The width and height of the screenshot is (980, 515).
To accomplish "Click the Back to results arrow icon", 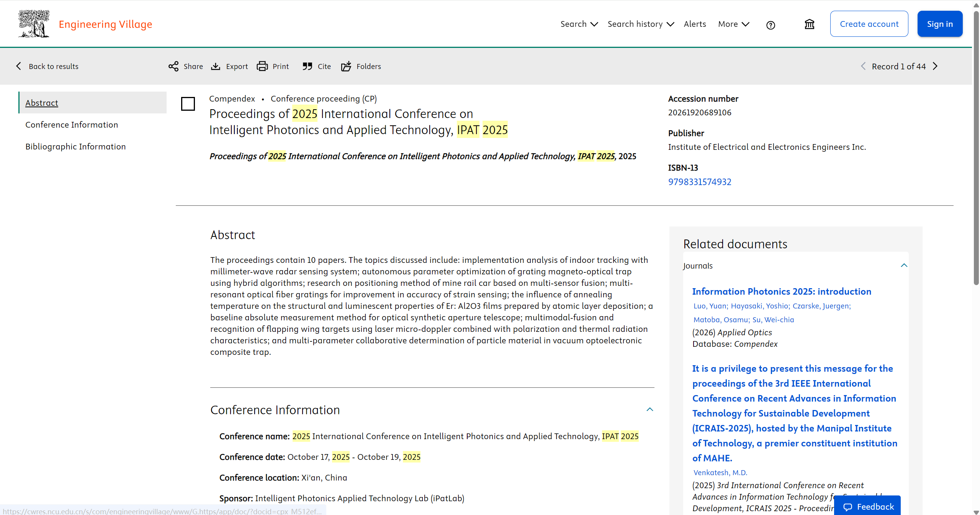I will pos(18,66).
